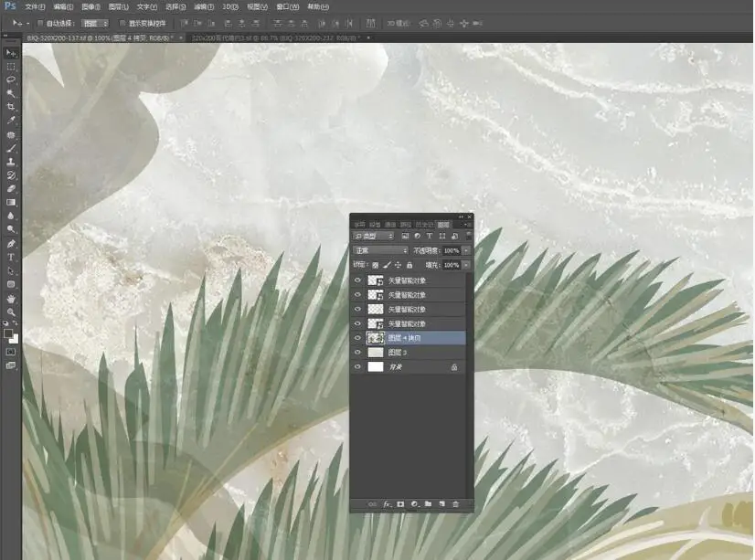Filter layers by pixel layer type
The image size is (755, 560).
click(x=405, y=237)
